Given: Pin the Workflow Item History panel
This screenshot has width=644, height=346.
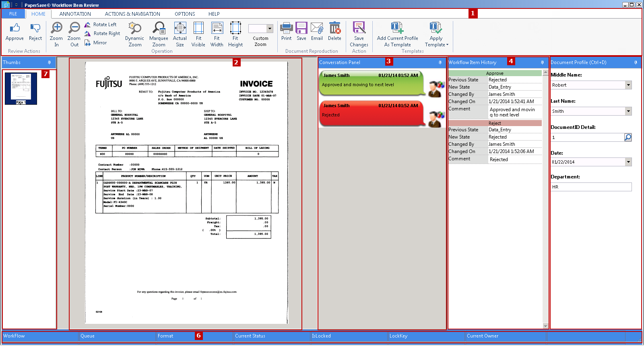Looking at the screenshot, I should pos(543,62).
